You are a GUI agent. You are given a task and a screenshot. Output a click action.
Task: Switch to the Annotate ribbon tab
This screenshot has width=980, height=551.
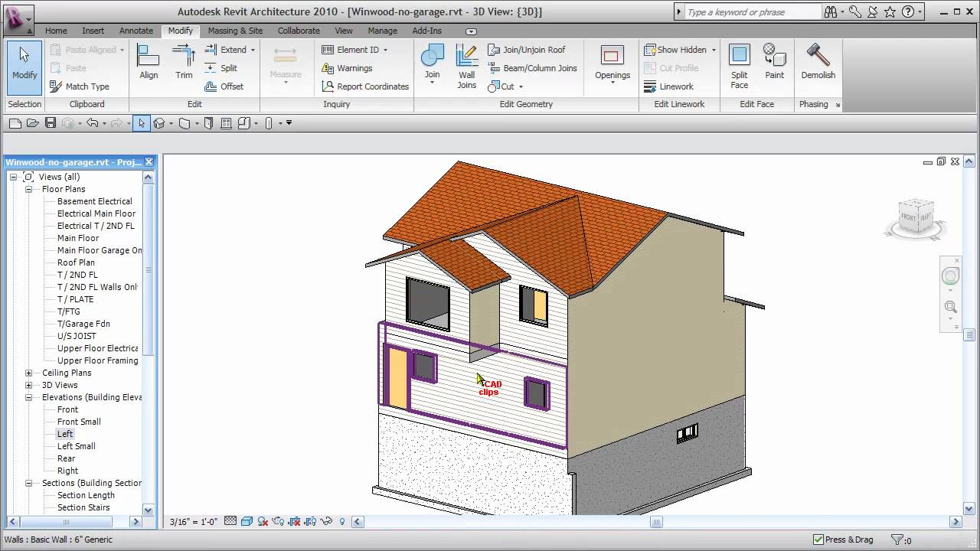136,31
